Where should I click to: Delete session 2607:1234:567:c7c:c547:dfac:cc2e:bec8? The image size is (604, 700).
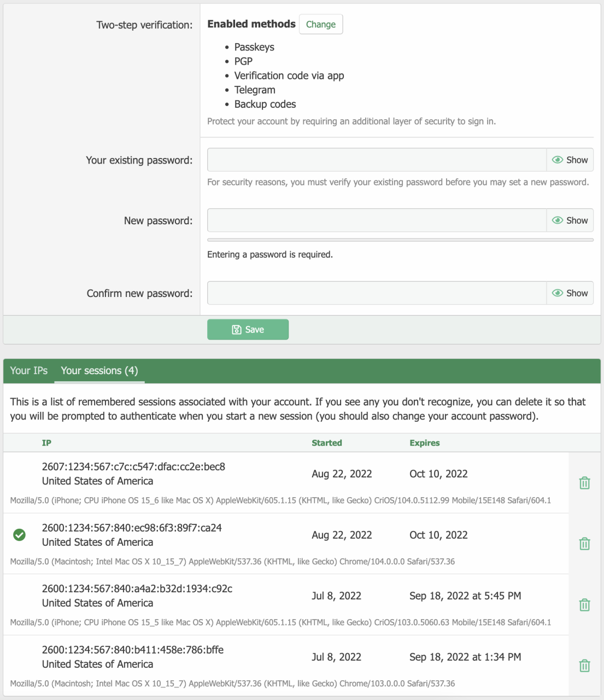[584, 483]
